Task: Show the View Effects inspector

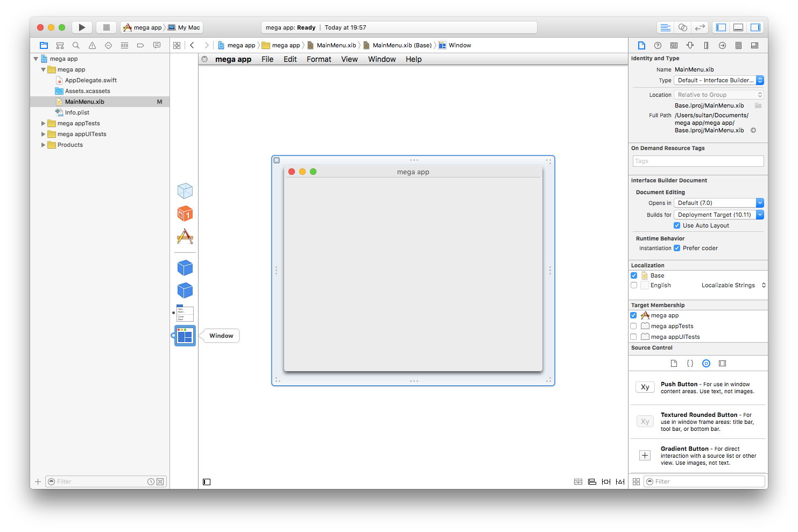Action: pyautogui.click(x=754, y=45)
